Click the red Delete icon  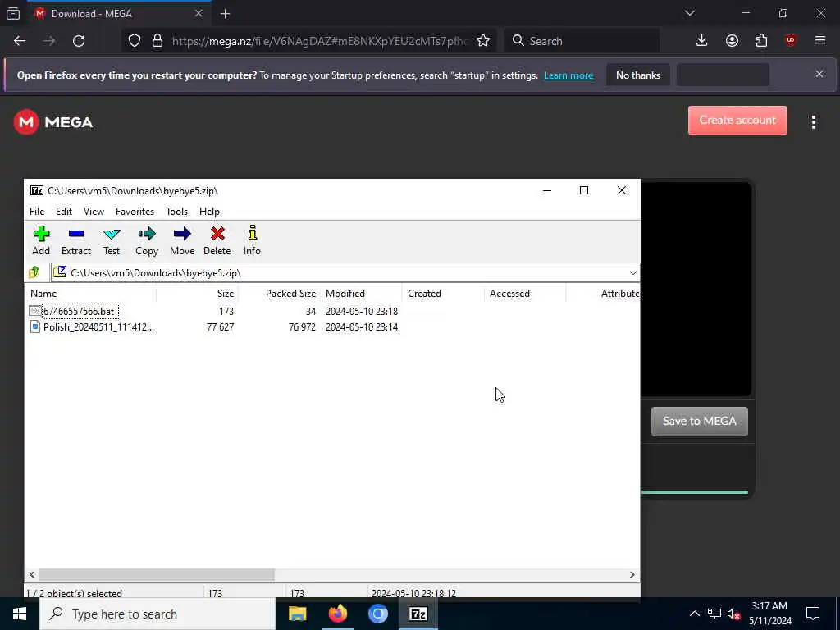(x=217, y=240)
